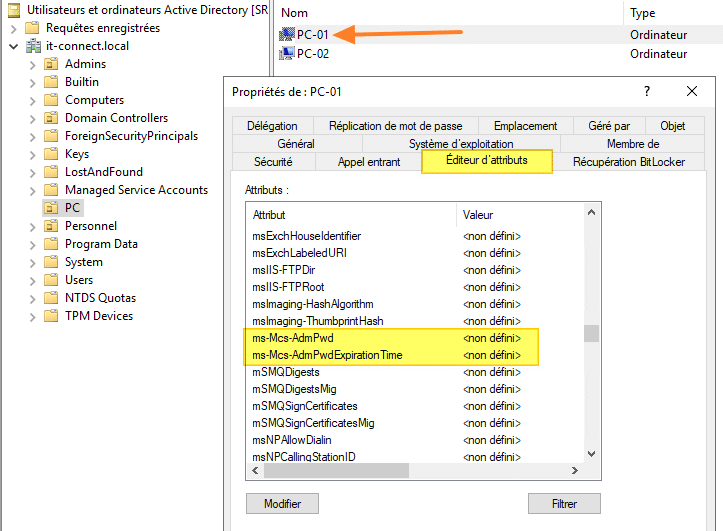Click the Personnel OU folder icon
Screen dimensions: 723x531
pos(51,225)
